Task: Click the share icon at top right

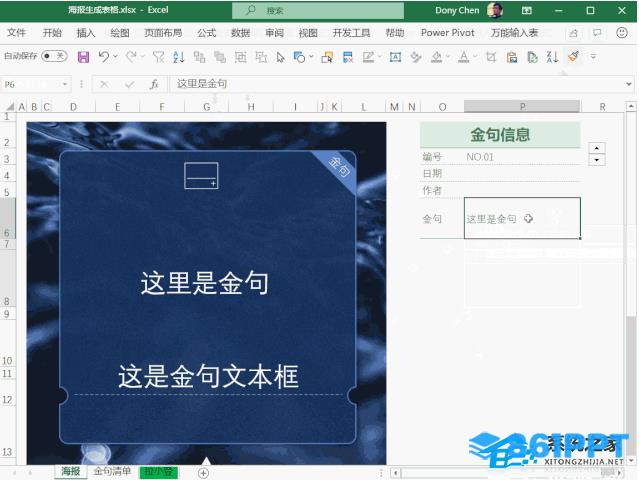Action: click(x=573, y=33)
